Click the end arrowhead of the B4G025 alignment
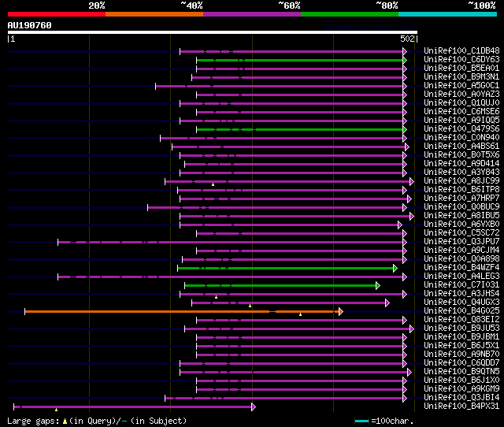The image size is (504, 427). coord(341,311)
